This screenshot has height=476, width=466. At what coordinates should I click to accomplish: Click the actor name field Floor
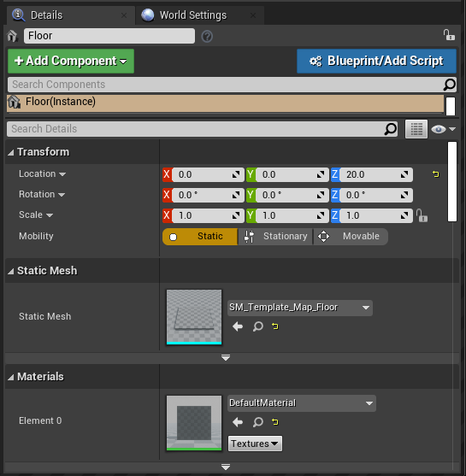[109, 36]
